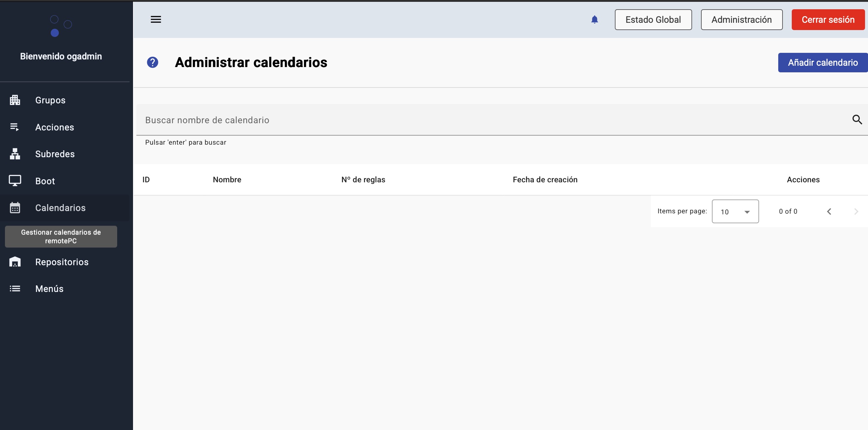868x430 pixels.
Task: Click the Calendarios calendar icon
Action: (15, 208)
